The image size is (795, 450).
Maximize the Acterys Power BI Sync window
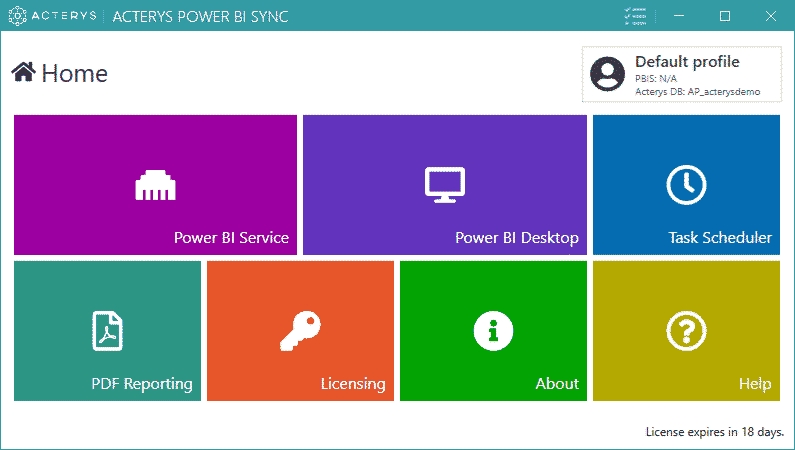click(725, 16)
